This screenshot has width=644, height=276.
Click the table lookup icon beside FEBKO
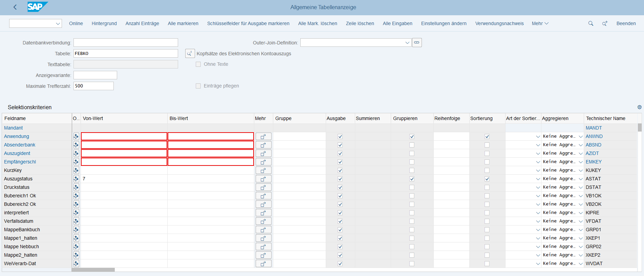pyautogui.click(x=190, y=54)
